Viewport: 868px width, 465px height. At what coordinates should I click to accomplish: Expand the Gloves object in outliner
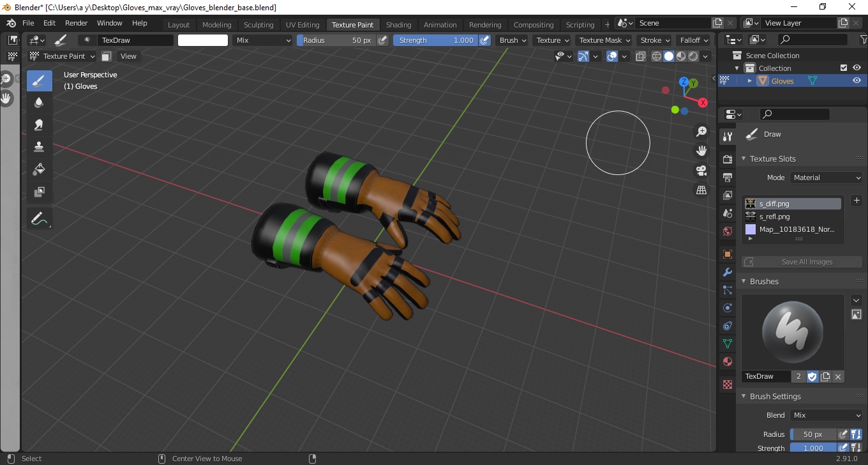750,80
